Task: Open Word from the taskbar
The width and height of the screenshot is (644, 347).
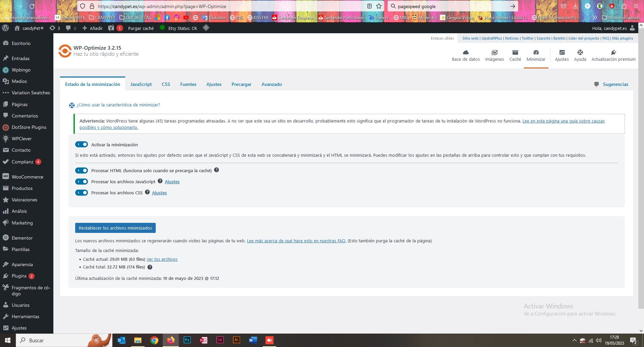Action: (253, 340)
